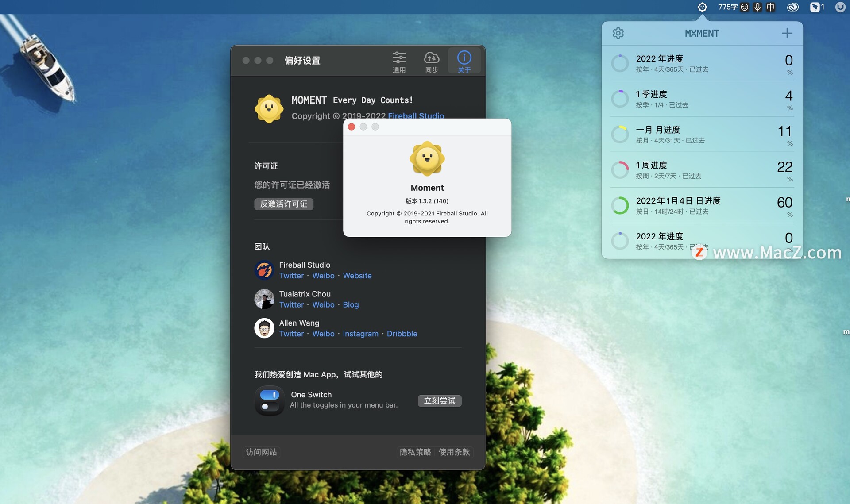Click the Moment star logo in About window
The width and height of the screenshot is (850, 504).
click(x=426, y=159)
